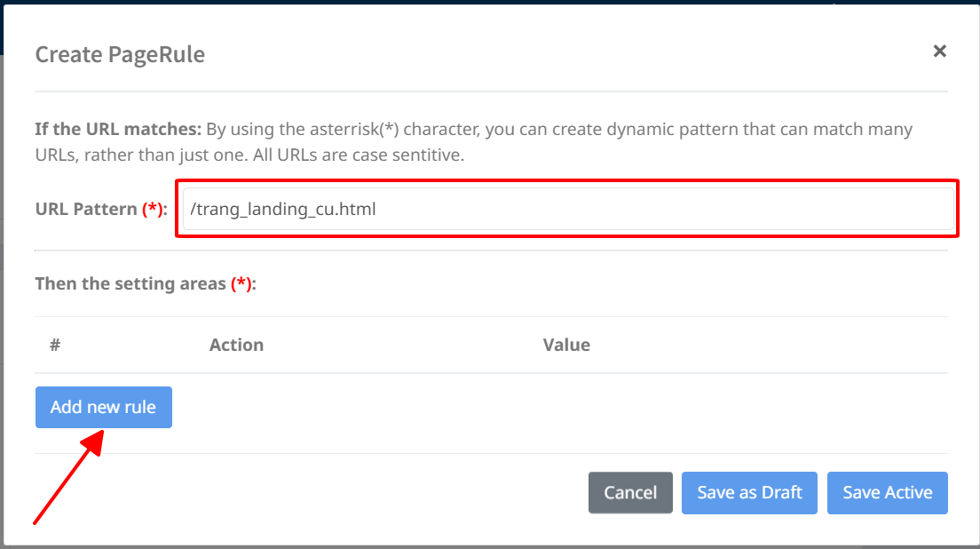Viewport: 980px width, 549px height.
Task: Save the page rule as Draft
Action: (749, 493)
